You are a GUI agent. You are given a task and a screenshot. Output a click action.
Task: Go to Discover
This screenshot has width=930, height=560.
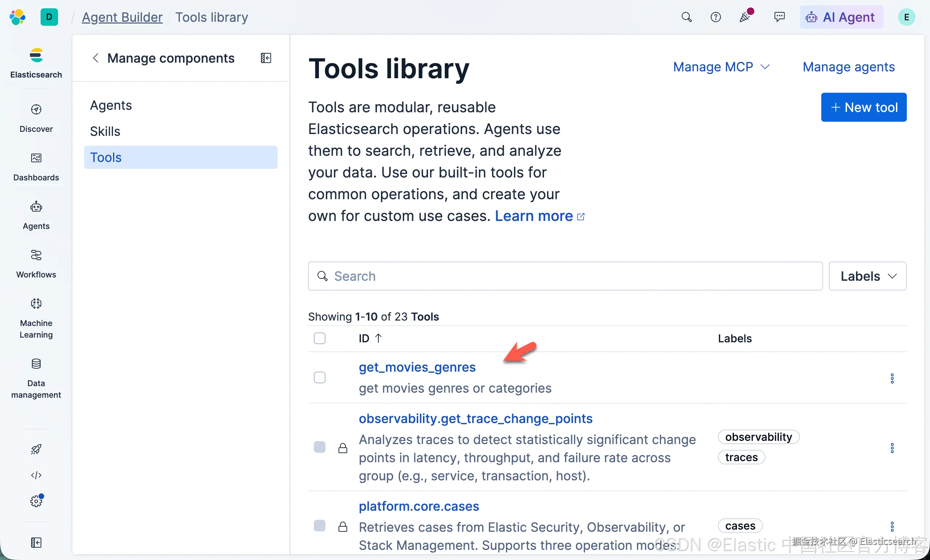[36, 118]
